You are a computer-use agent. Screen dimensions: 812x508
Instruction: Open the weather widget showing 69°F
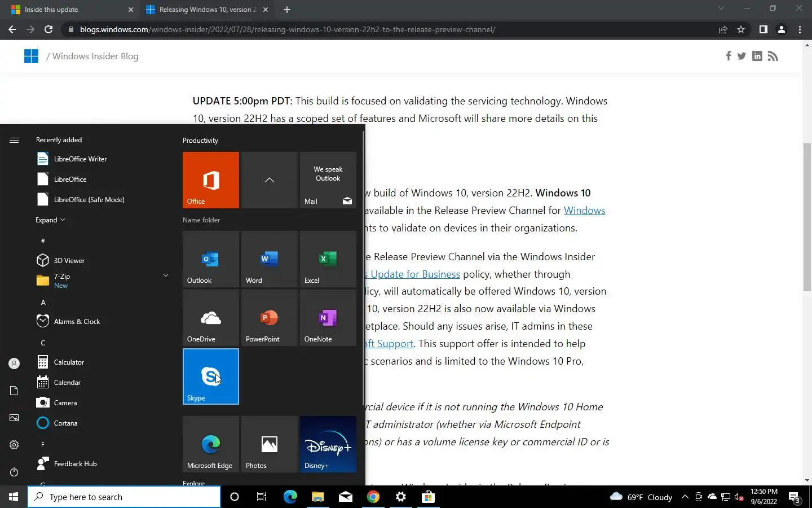click(x=641, y=497)
